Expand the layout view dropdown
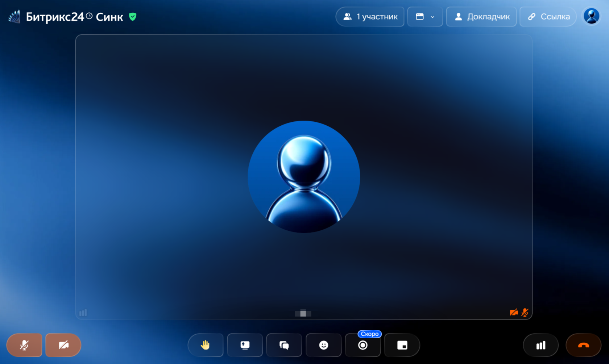 click(x=425, y=17)
